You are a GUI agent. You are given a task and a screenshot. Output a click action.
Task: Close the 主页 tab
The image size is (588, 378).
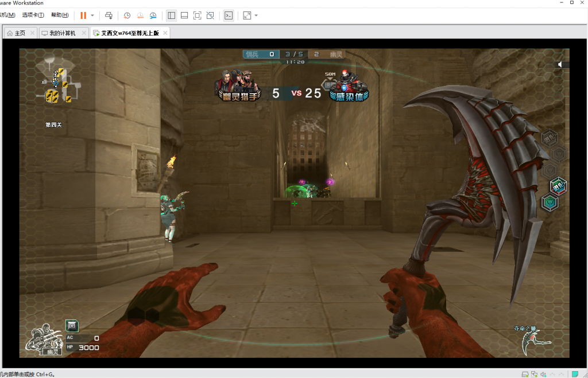click(x=32, y=33)
